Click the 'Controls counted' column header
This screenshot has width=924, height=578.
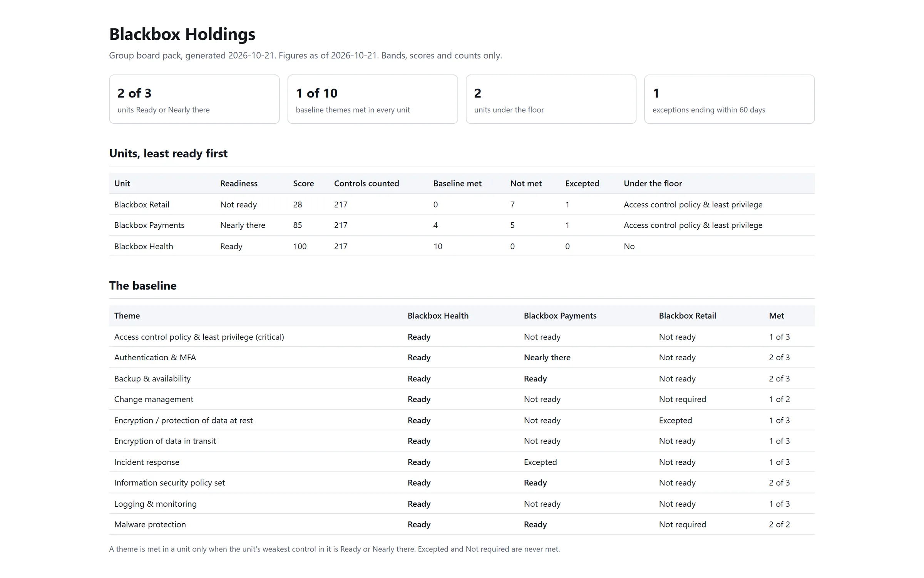pyautogui.click(x=367, y=183)
